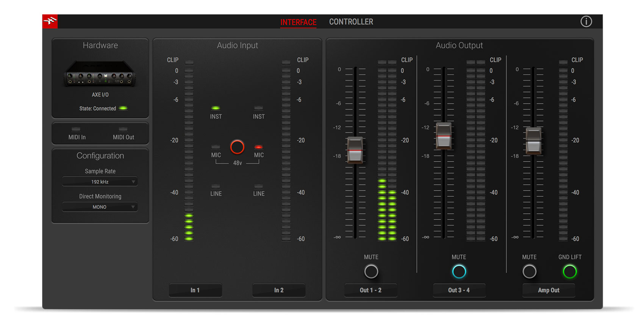Screen dimensions: 644x321
Task: Click the AXE I/O hardware image
Action: point(100,74)
